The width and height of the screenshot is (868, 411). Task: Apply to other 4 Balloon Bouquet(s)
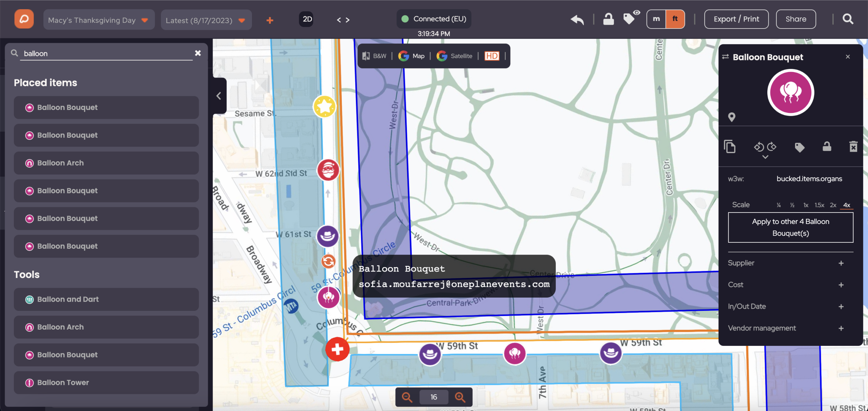791,227
